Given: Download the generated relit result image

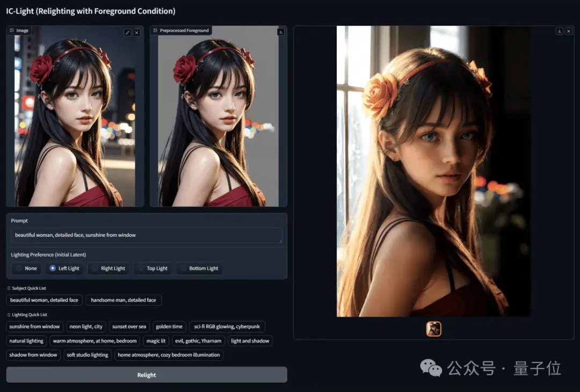Looking at the screenshot, I should [x=559, y=31].
